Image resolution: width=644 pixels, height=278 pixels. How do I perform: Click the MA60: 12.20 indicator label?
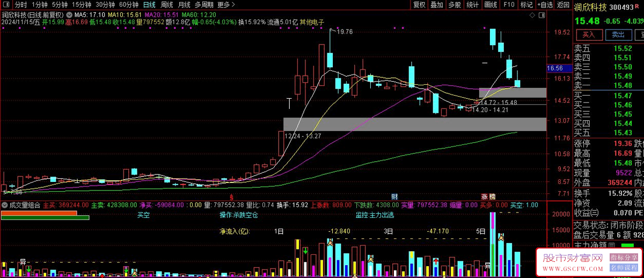pos(199,14)
